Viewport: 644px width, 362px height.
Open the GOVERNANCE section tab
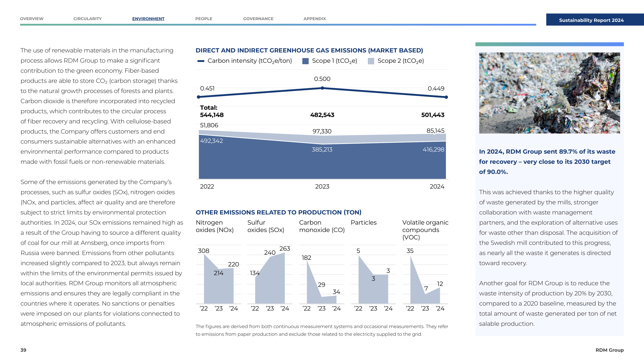(x=258, y=19)
